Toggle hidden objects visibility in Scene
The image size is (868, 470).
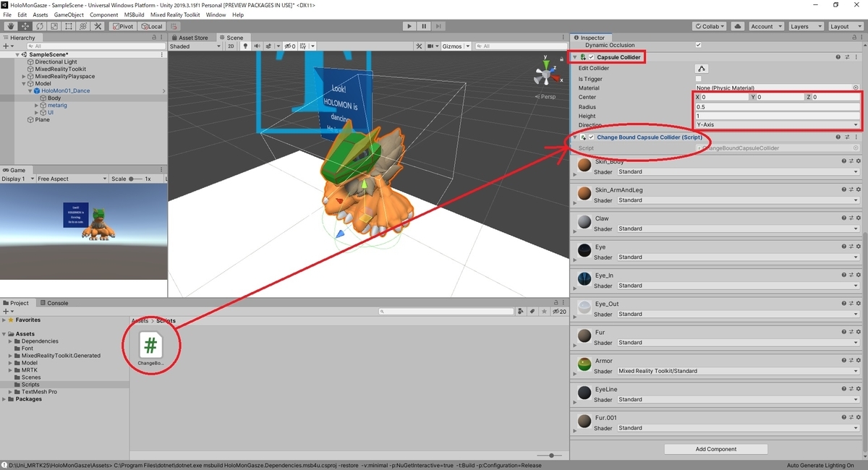[289, 46]
